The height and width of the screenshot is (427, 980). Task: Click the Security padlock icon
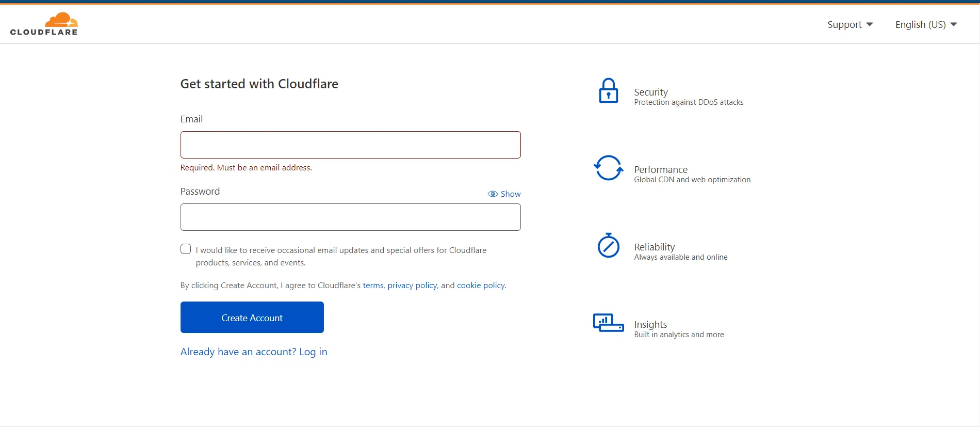608,91
